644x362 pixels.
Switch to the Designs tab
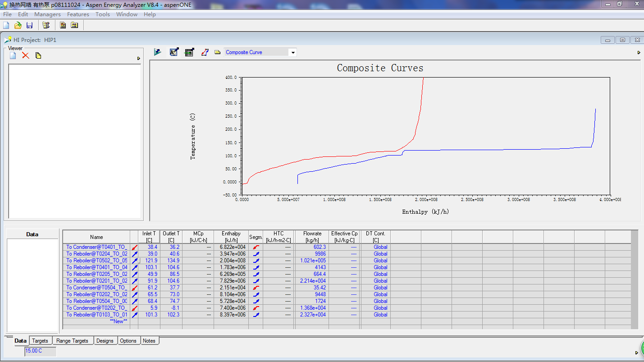pyautogui.click(x=105, y=341)
